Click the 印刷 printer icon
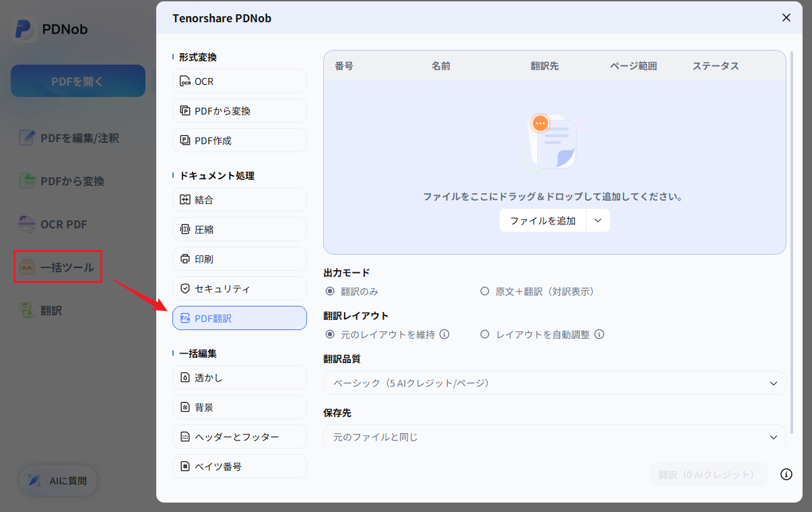 click(185, 259)
